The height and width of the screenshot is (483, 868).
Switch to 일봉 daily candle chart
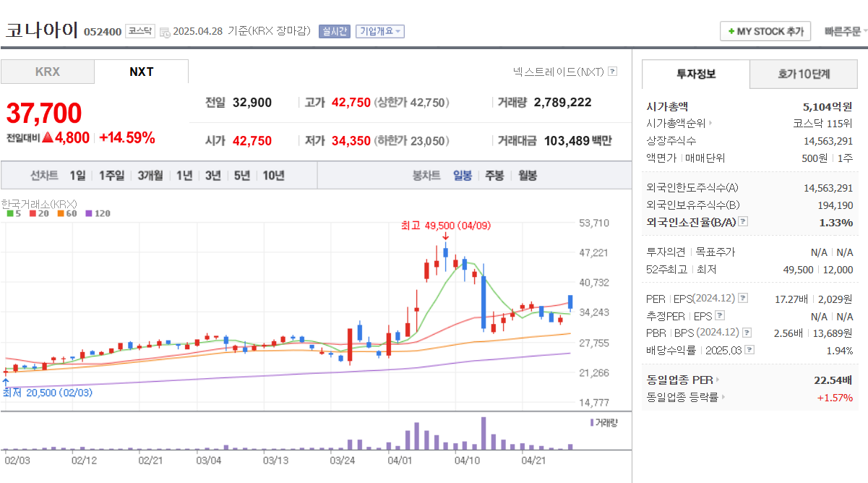click(463, 175)
